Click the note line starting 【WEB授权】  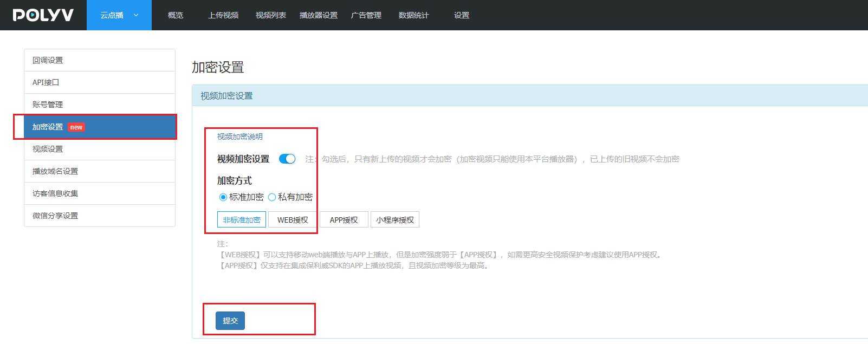pos(440,255)
